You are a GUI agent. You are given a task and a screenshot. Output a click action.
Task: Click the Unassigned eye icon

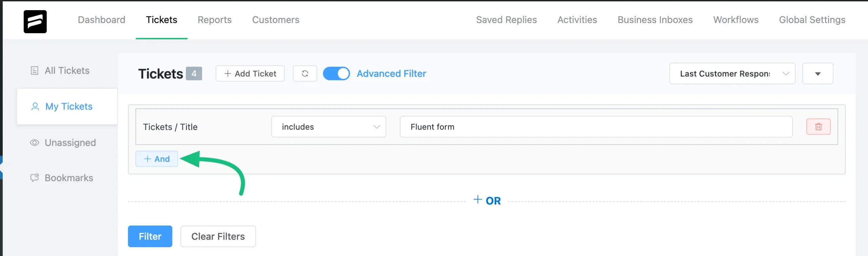(x=35, y=143)
